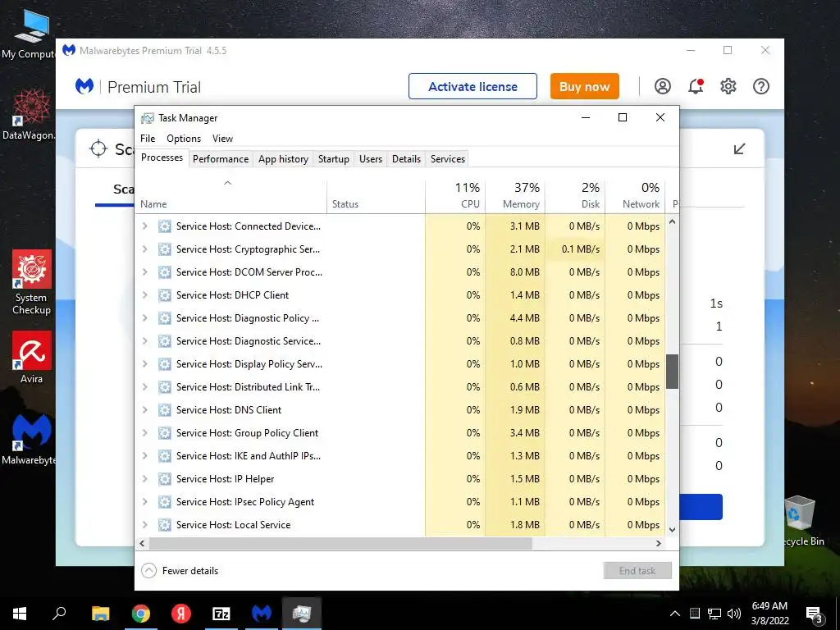The width and height of the screenshot is (840, 630).
Task: Click Activate license button
Action: [472, 86]
